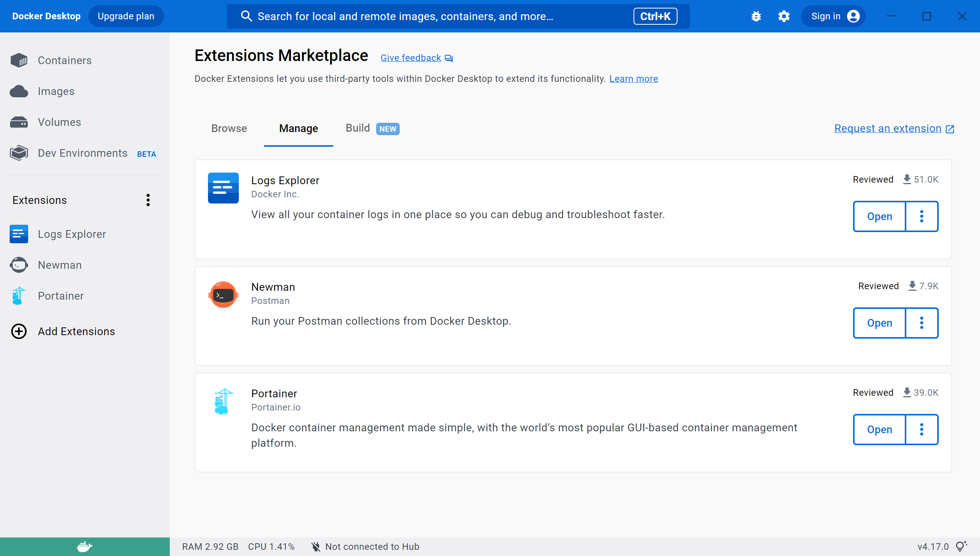Open the Newman extension from the sidebar

click(59, 265)
